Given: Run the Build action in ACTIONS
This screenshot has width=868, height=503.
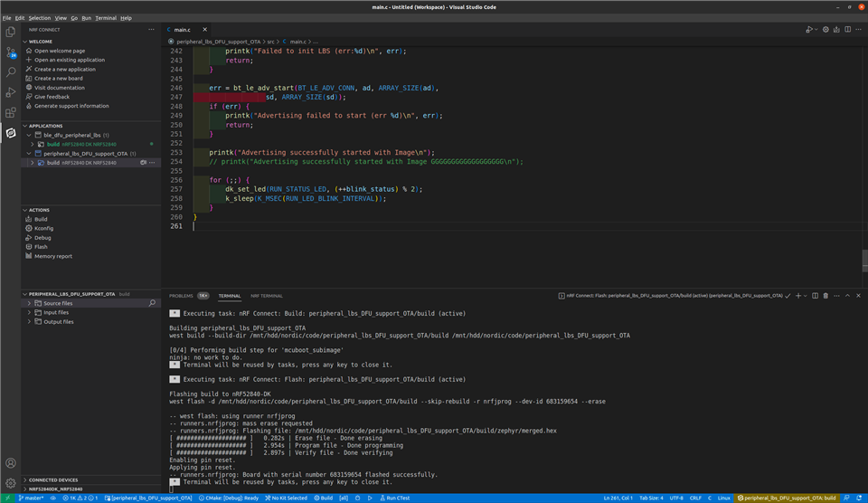Looking at the screenshot, I should click(41, 219).
